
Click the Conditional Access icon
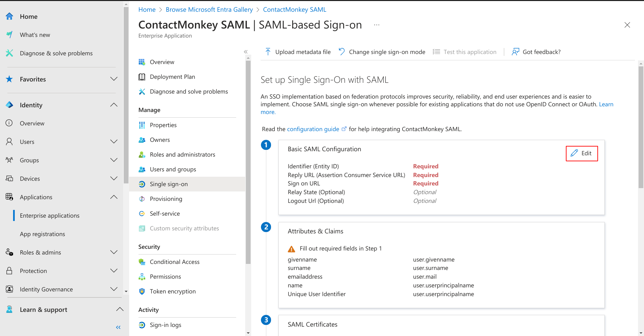(142, 262)
